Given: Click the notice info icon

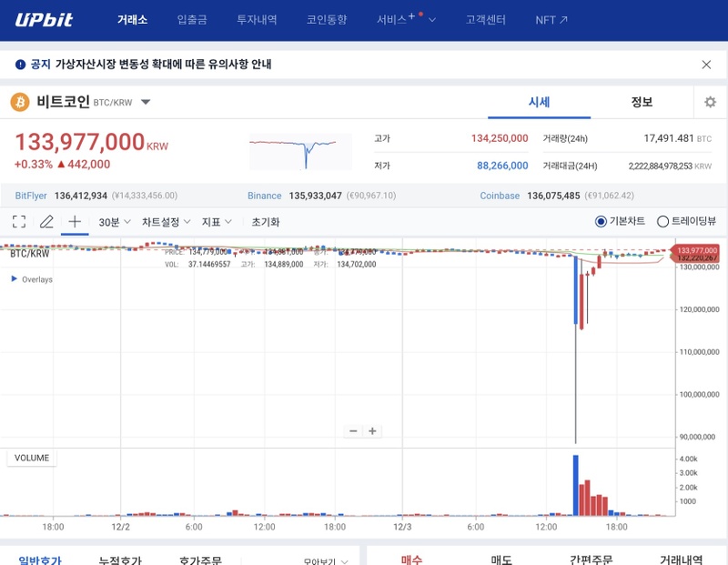Looking at the screenshot, I should point(20,65).
